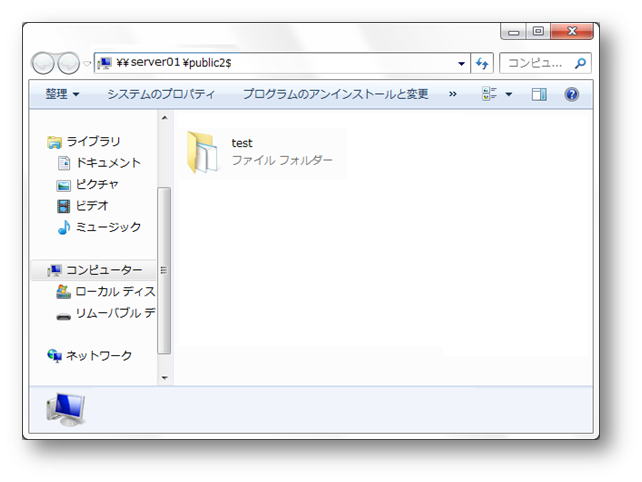Image resolution: width=642 pixels, height=482 pixels.
Task: Click navigation pane scroll down arrow
Action: pos(165,378)
